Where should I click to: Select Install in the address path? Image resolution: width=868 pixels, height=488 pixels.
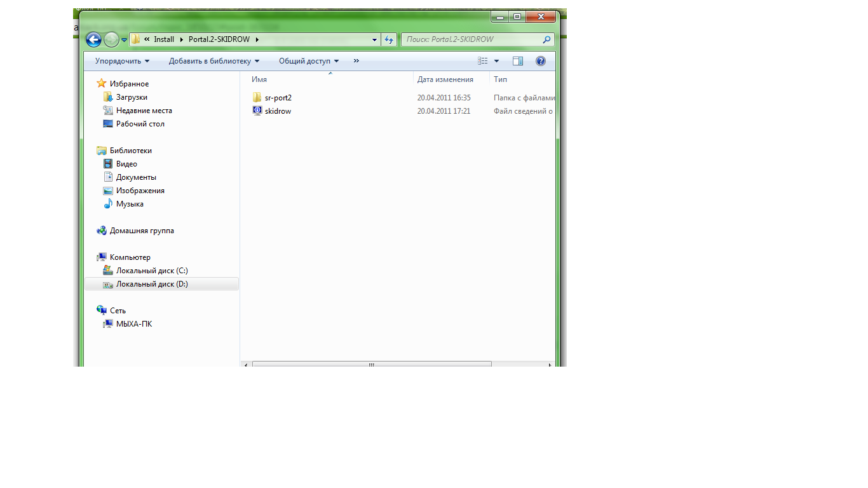[164, 39]
